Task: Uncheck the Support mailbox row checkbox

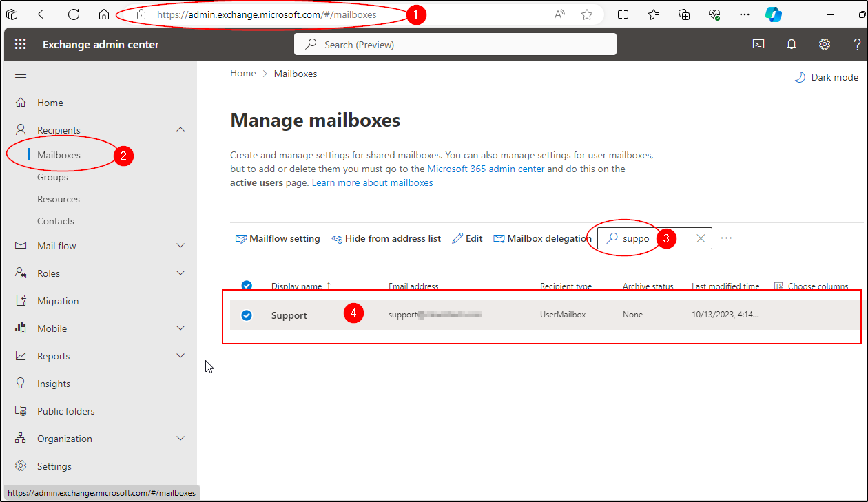Action: coord(247,315)
